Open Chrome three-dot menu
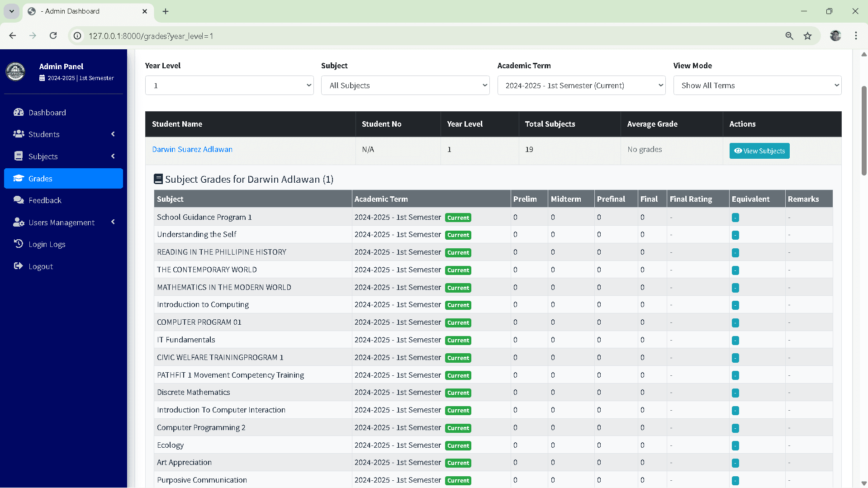868x488 pixels. [x=856, y=36]
